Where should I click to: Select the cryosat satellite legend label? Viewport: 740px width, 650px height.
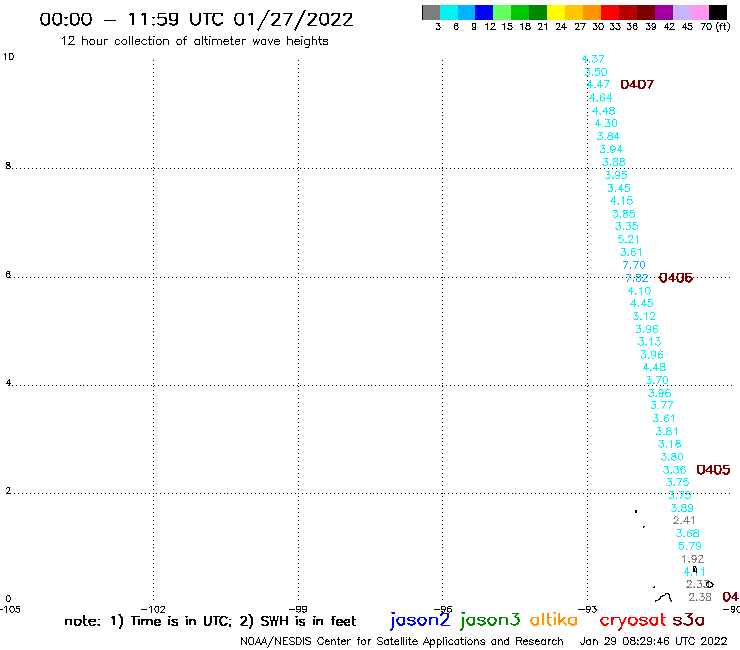tap(633, 620)
